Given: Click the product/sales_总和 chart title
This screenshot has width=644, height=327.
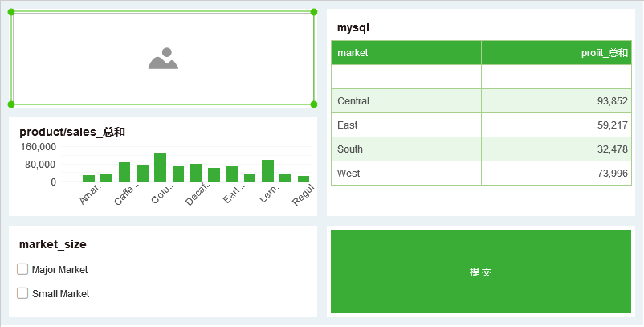Looking at the screenshot, I should (72, 132).
